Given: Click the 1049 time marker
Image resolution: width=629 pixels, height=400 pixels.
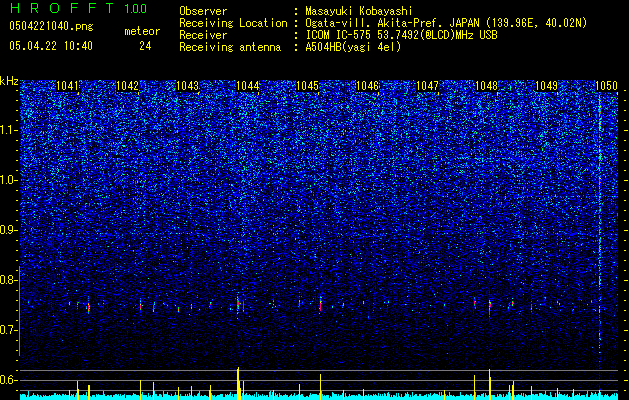Looking at the screenshot, I should pyautogui.click(x=546, y=86).
